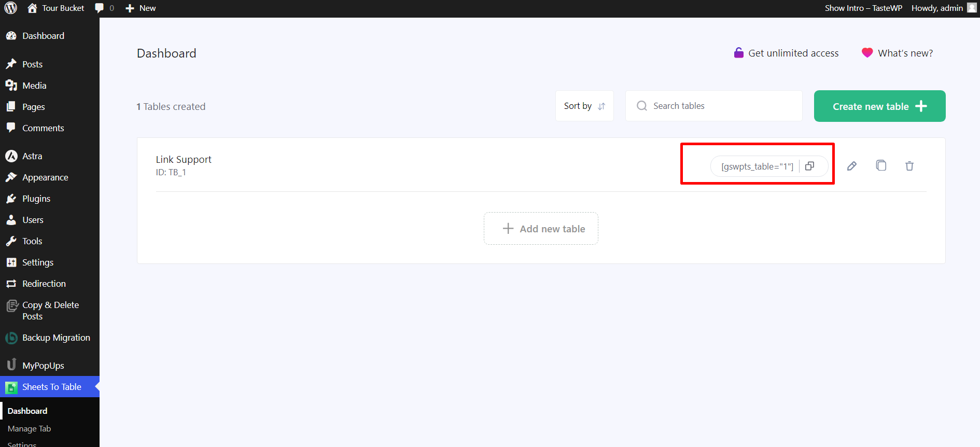This screenshot has height=447, width=980.
Task: Open the Appearance menu
Action: pyautogui.click(x=50, y=177)
